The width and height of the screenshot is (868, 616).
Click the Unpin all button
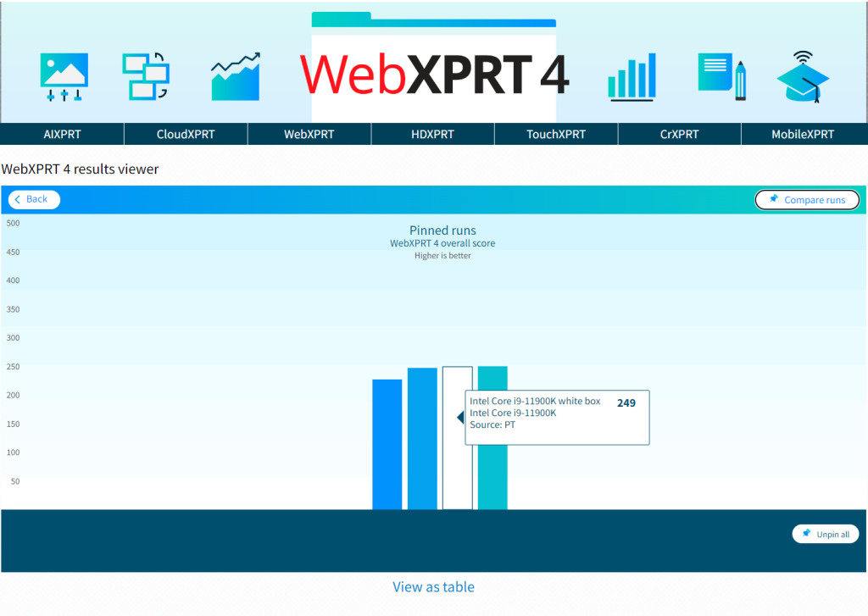click(826, 534)
